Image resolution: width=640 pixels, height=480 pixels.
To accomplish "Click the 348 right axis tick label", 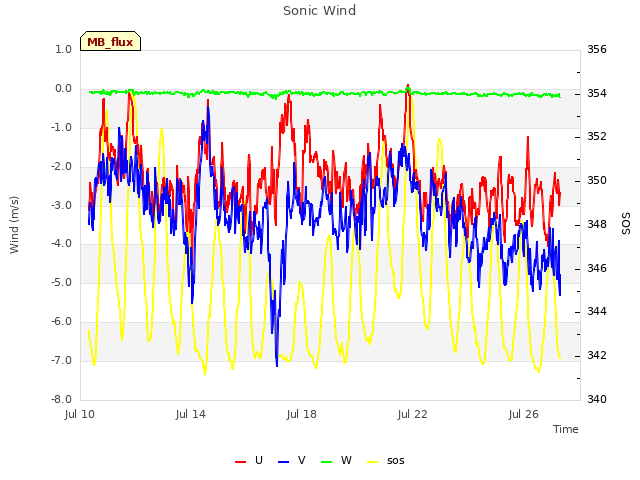I will pos(597,224).
